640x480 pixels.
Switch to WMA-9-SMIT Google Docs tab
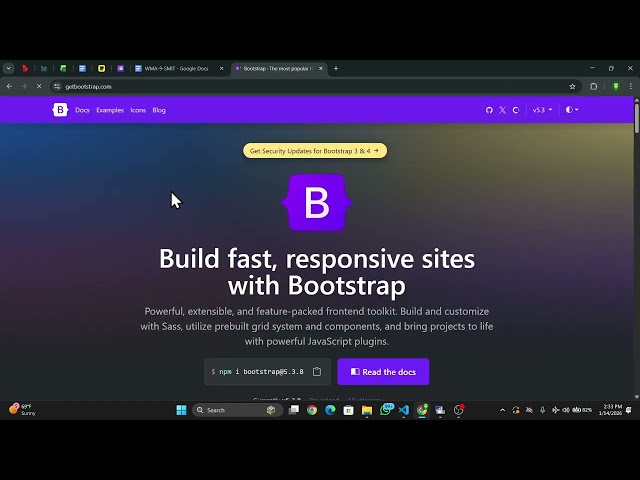(179, 69)
